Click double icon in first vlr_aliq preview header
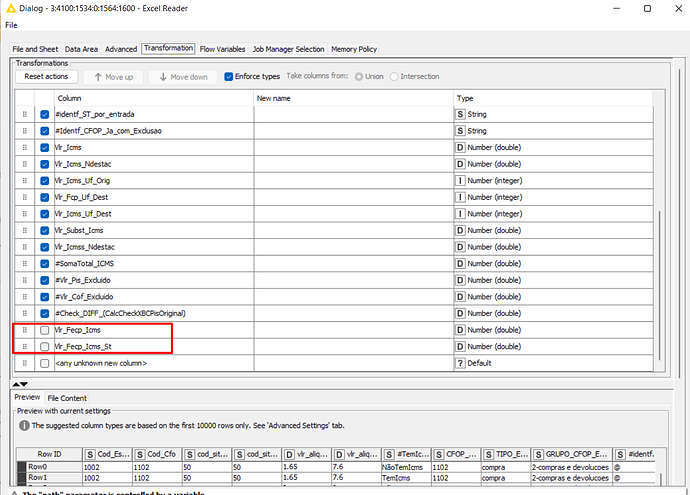 tap(290, 455)
